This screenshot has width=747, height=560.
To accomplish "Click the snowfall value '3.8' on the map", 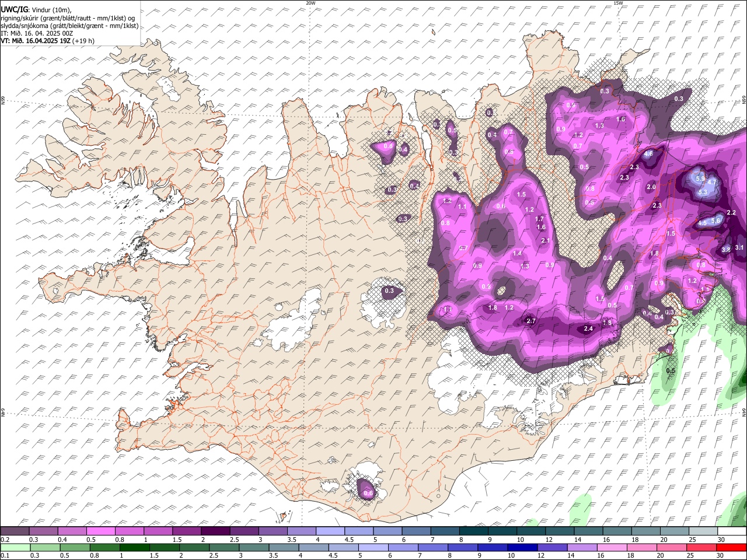I will [726, 250].
